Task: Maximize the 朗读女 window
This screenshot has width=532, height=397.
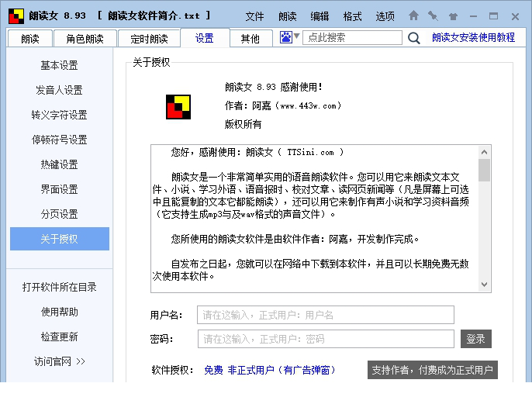Action: (x=494, y=16)
